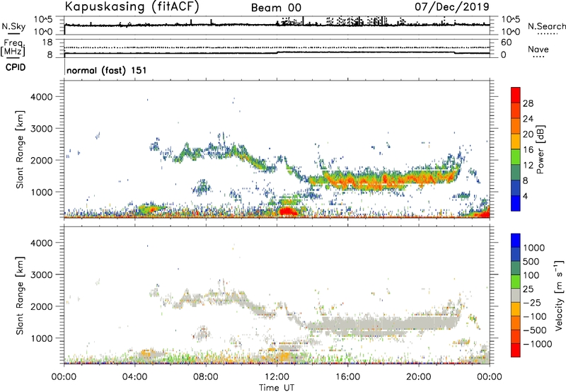Select the teal 100–500 Velocity colorbar segment

coord(515,268)
